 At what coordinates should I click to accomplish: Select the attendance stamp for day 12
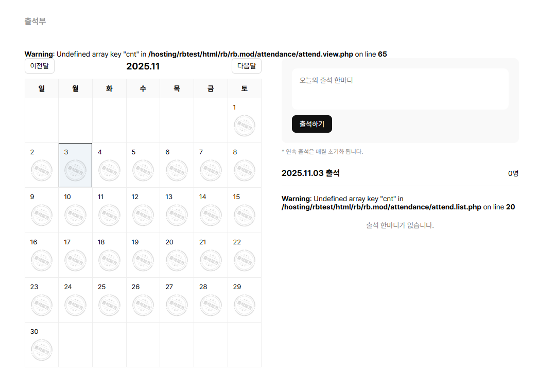[x=143, y=215]
